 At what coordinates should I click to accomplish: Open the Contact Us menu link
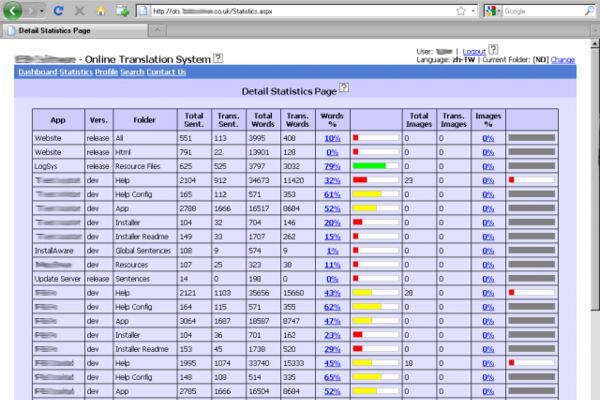pos(166,72)
